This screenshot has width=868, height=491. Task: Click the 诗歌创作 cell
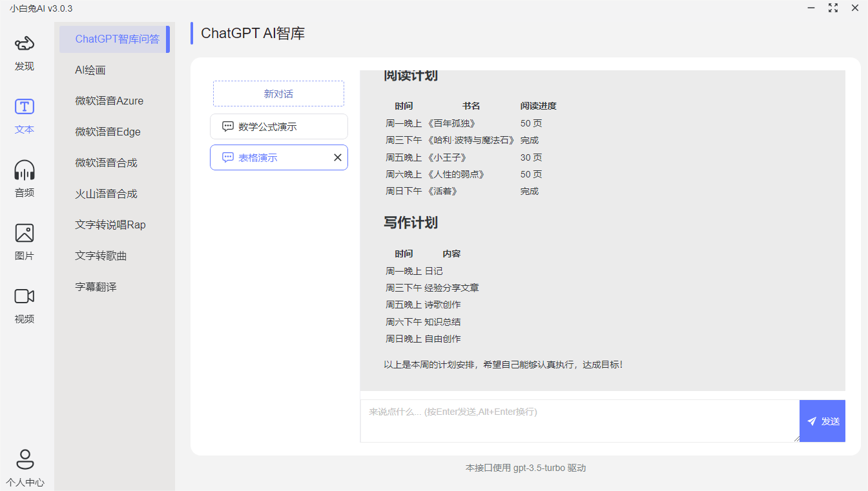(442, 305)
